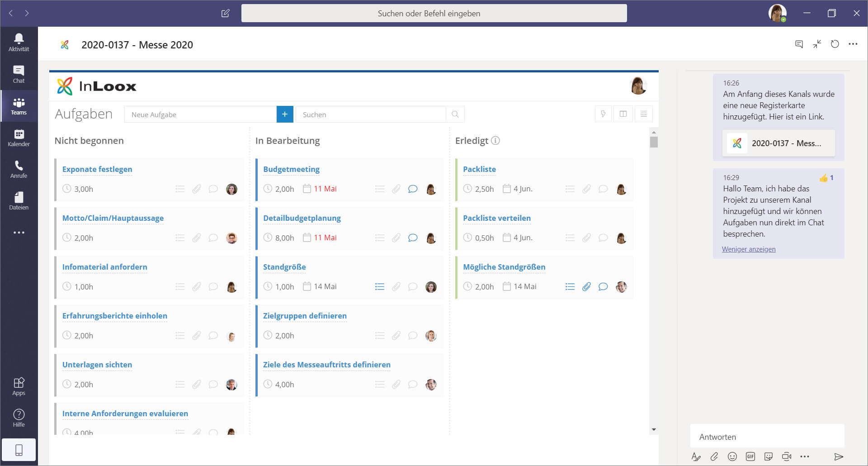Screen dimensions: 868x466
Task: Collapse the tab with the shrink arrows icon
Action: (x=817, y=44)
